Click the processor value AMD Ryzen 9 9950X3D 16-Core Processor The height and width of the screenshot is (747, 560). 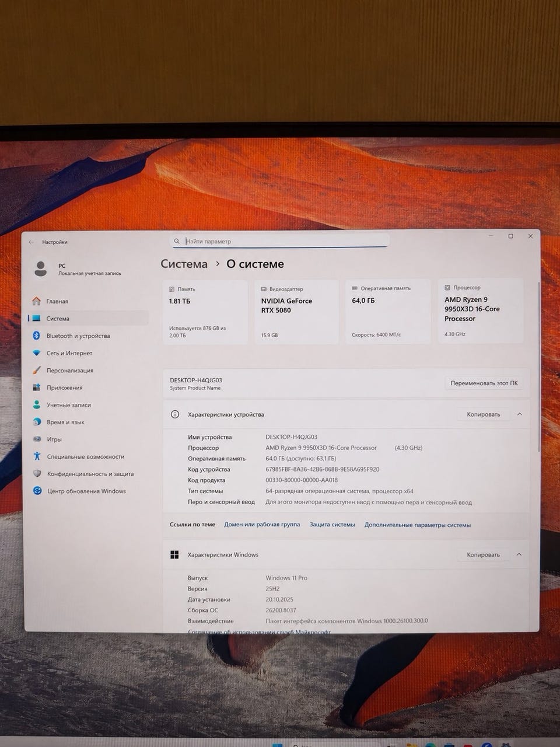click(x=321, y=448)
